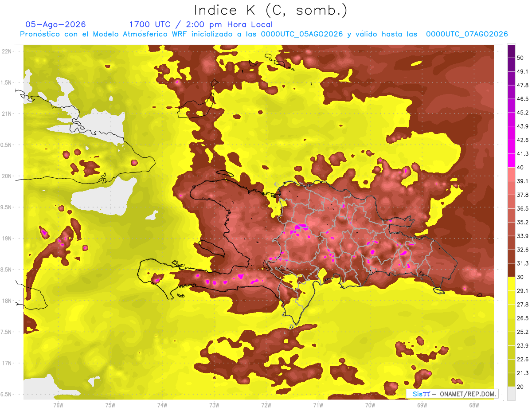Pick the dark purple swatch above 50
Viewport: 532px width, 411px height.
(511, 51)
